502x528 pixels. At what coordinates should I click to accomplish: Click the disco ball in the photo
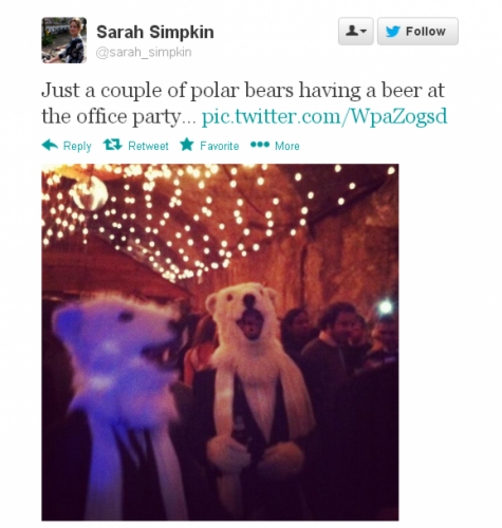[90, 193]
